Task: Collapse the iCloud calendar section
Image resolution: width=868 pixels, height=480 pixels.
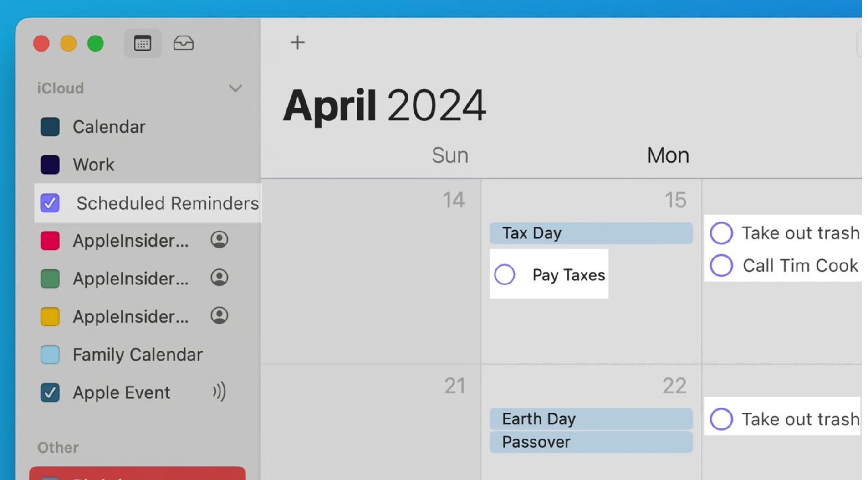Action: point(235,88)
